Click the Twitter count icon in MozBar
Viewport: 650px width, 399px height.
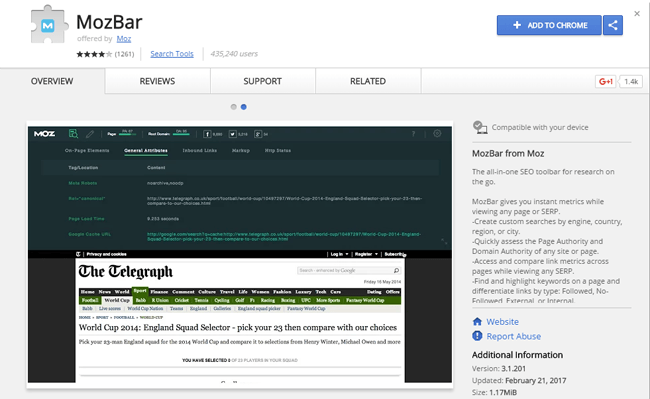click(233, 134)
